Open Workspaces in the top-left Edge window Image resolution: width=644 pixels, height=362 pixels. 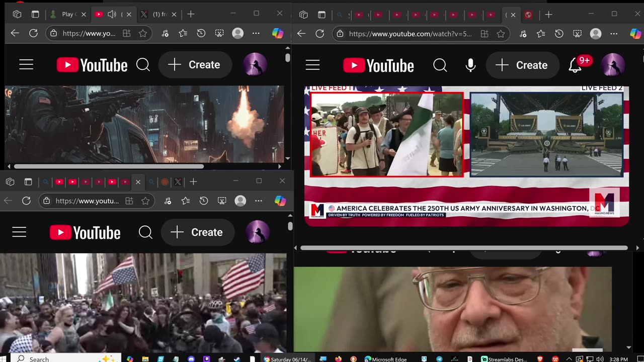[x=17, y=15]
